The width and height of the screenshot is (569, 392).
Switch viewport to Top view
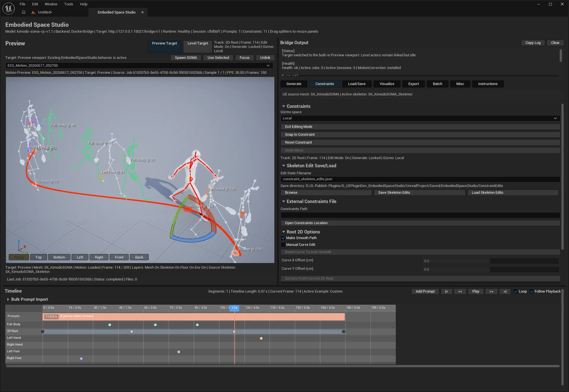[x=39, y=257]
